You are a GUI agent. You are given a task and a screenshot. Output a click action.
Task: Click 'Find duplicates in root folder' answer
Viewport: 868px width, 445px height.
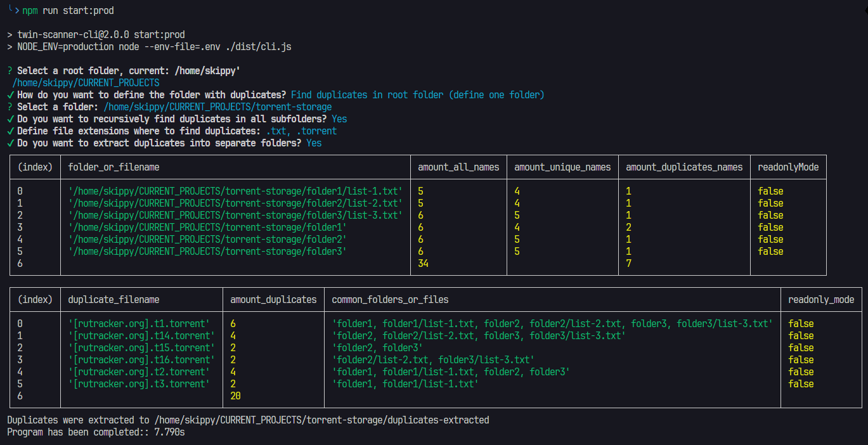pos(417,95)
